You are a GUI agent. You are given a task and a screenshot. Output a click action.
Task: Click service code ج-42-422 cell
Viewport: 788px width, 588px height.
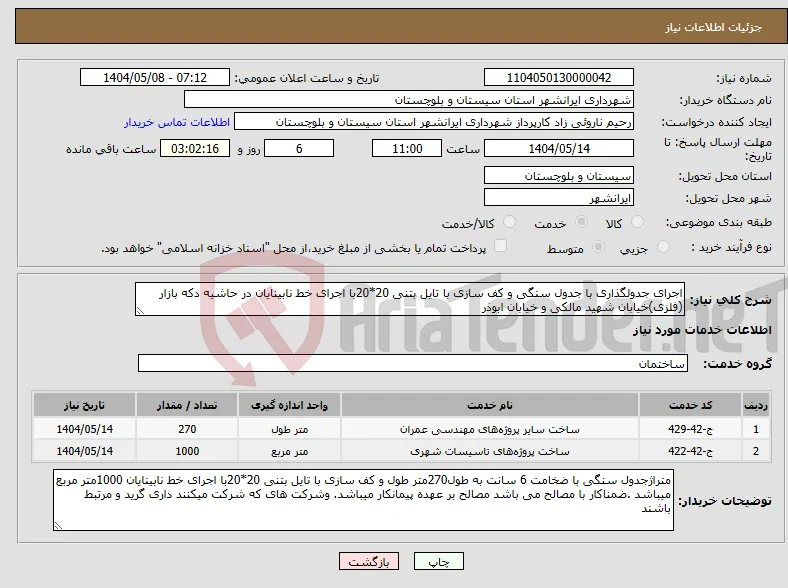(x=690, y=451)
